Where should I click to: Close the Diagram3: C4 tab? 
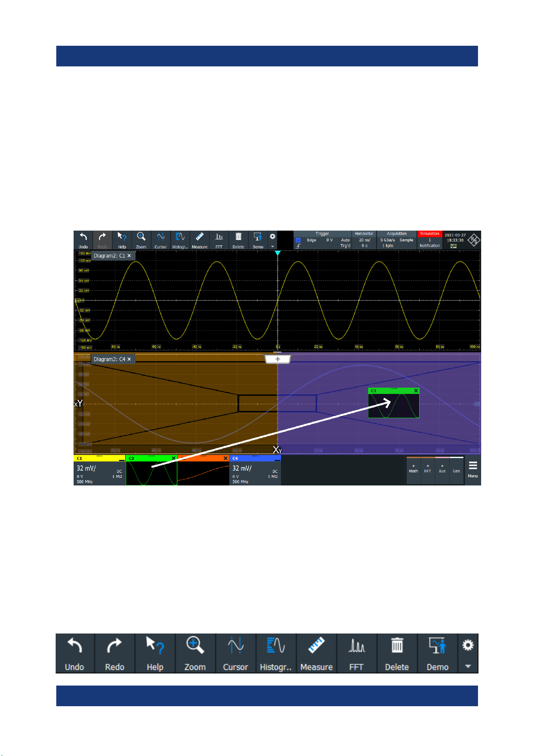point(129,359)
